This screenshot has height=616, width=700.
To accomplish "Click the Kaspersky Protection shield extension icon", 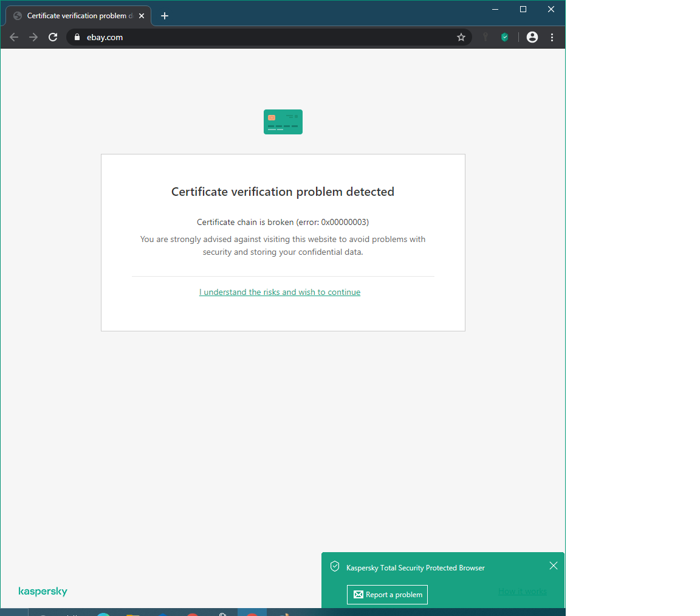I will point(504,37).
